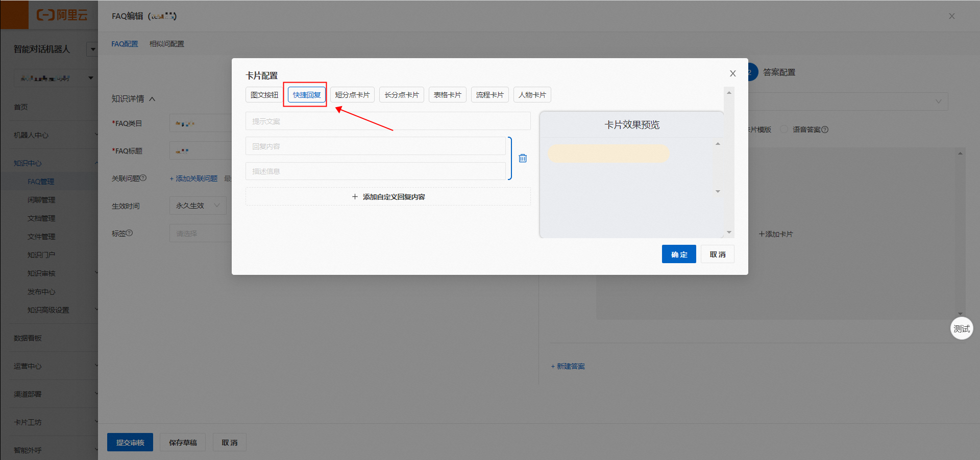Select the 图文按钮 card type
Viewport: 980px width, 460px height.
[x=264, y=95]
